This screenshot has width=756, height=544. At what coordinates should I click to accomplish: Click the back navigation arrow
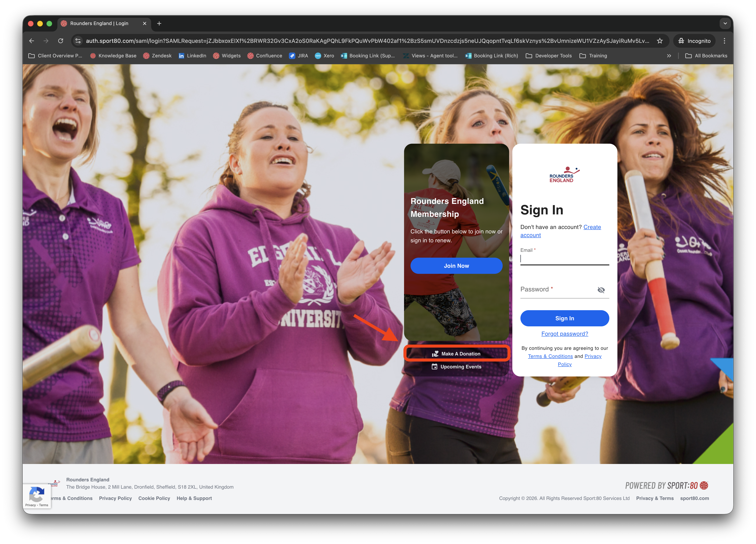[x=32, y=41]
